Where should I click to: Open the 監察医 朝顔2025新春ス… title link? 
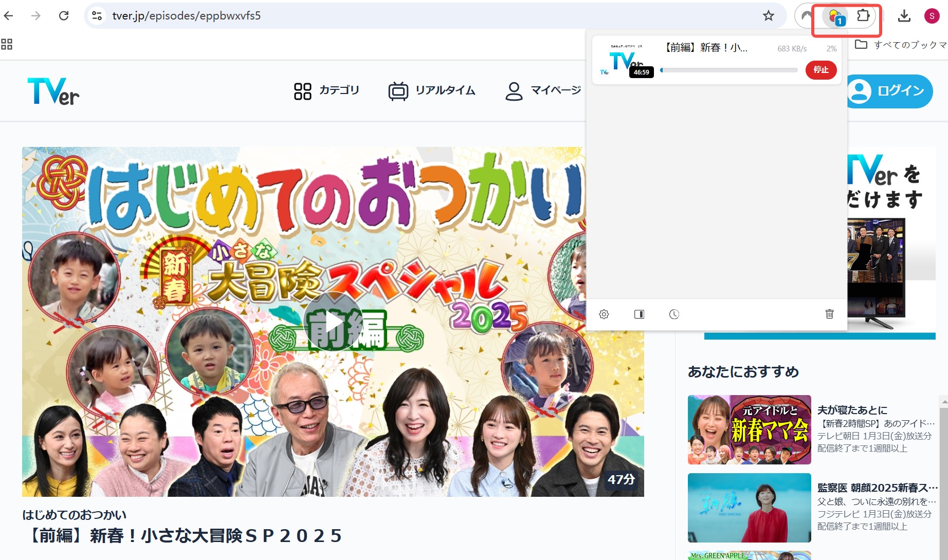pyautogui.click(x=878, y=488)
